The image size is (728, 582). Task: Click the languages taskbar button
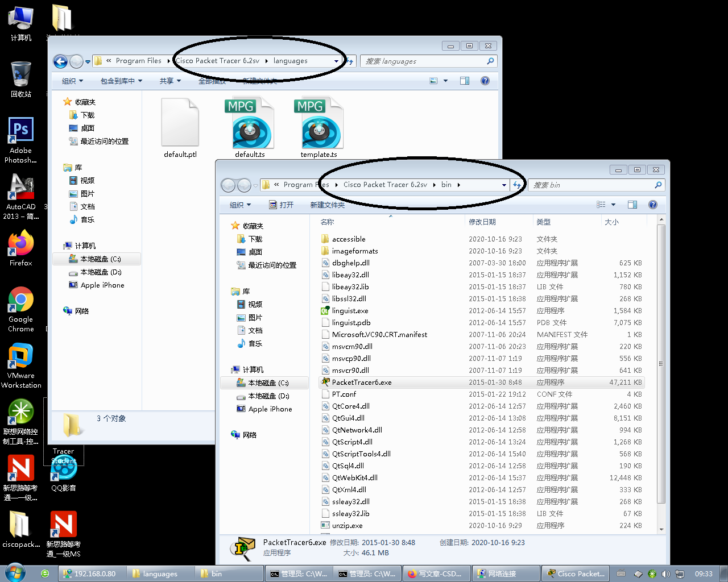pyautogui.click(x=160, y=573)
